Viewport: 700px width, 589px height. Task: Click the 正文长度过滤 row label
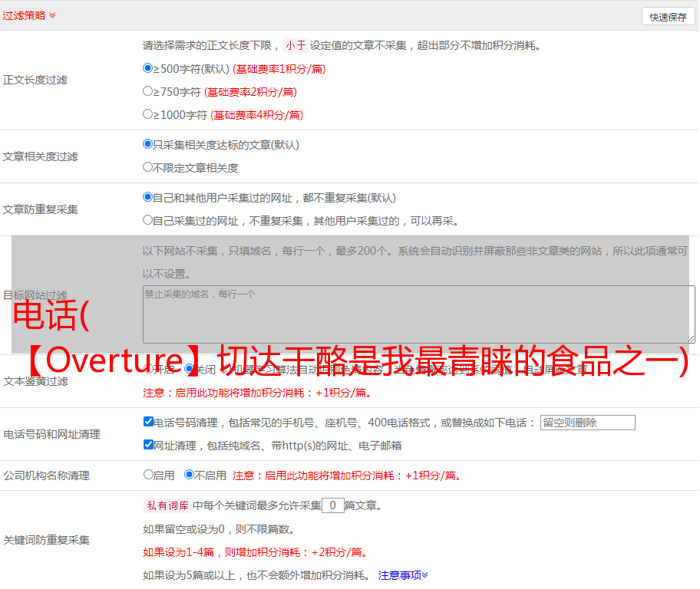click(35, 81)
